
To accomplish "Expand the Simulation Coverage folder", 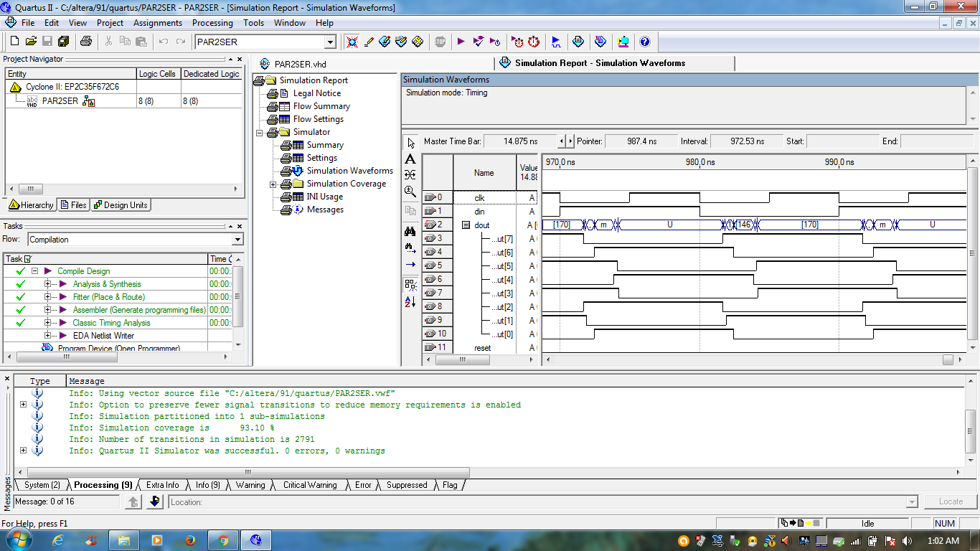I will tap(273, 184).
